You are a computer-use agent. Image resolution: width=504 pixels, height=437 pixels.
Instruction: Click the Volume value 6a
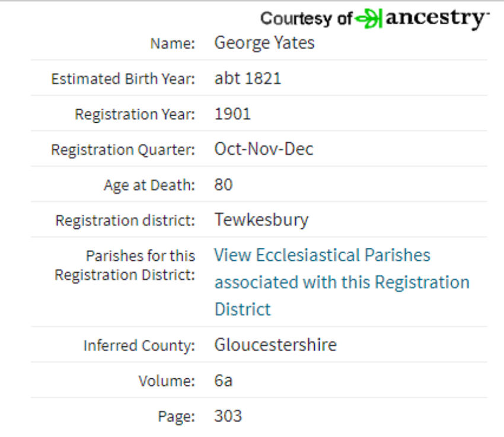click(x=223, y=381)
